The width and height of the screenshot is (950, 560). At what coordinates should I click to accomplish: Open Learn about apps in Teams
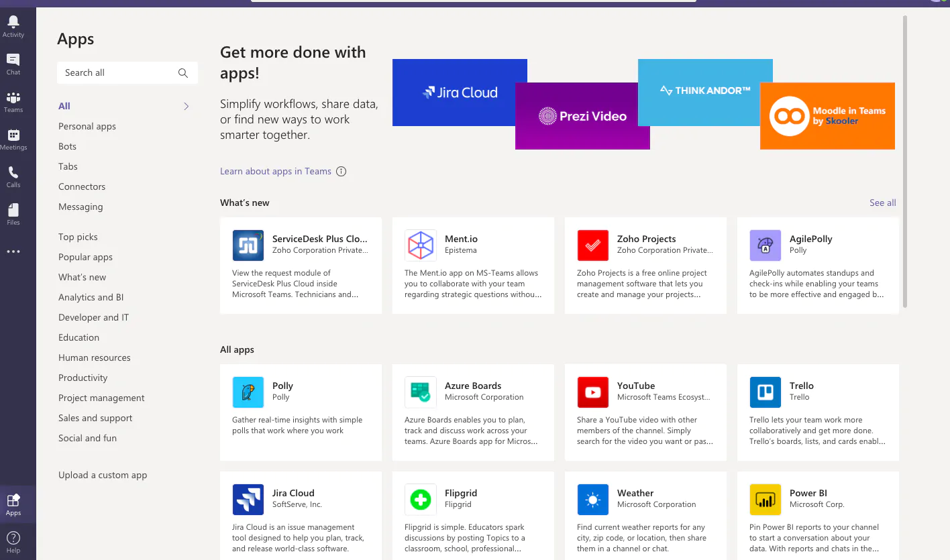tap(275, 171)
